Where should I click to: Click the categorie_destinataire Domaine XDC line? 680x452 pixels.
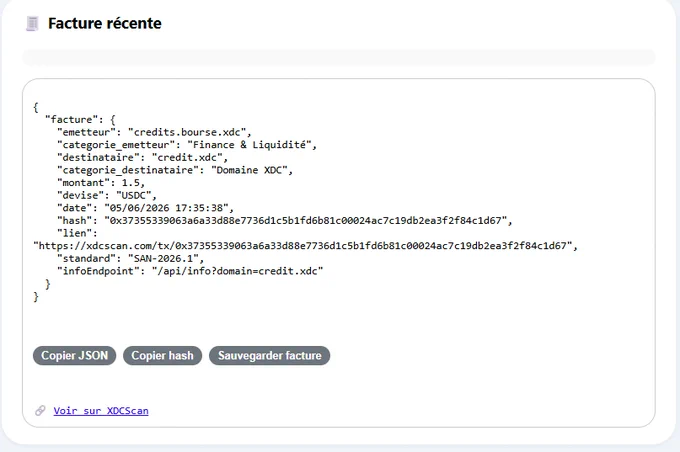tap(175, 170)
